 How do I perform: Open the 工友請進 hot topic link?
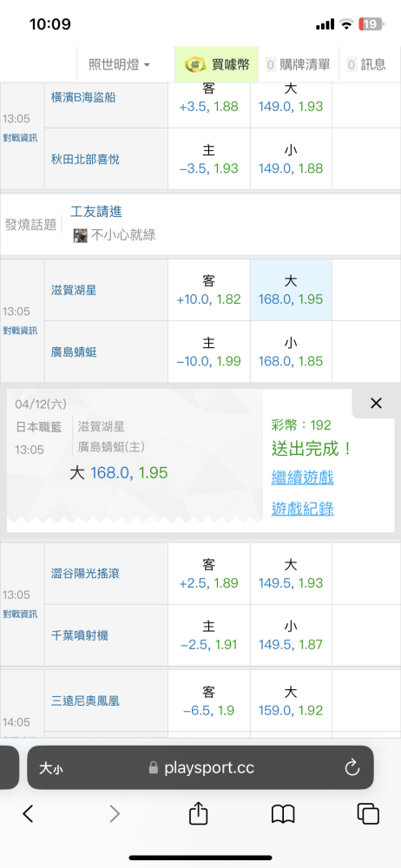click(96, 212)
